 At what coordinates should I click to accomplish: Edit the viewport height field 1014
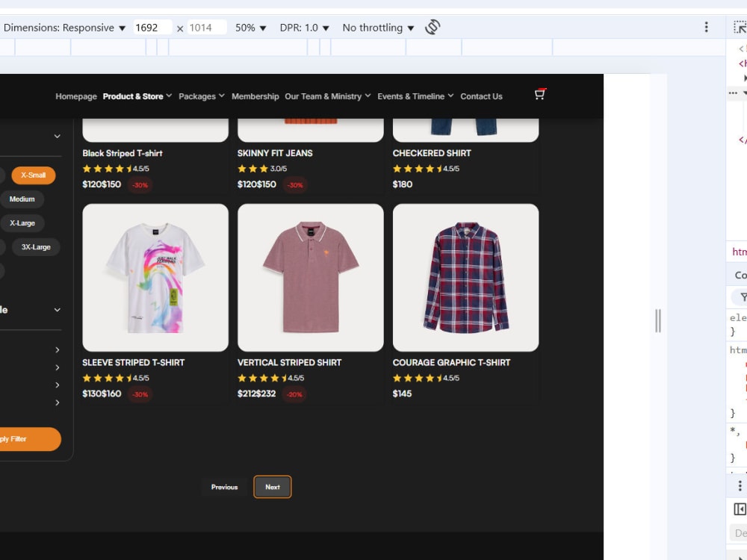[207, 28]
